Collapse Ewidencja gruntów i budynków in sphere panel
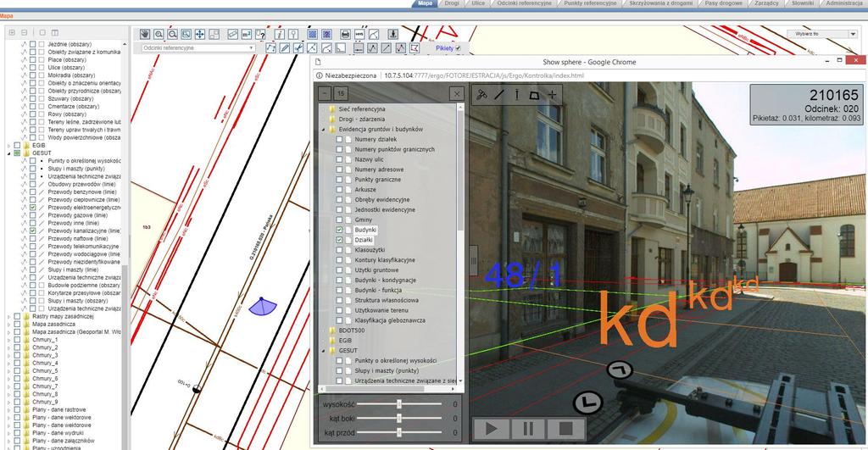 [324, 130]
